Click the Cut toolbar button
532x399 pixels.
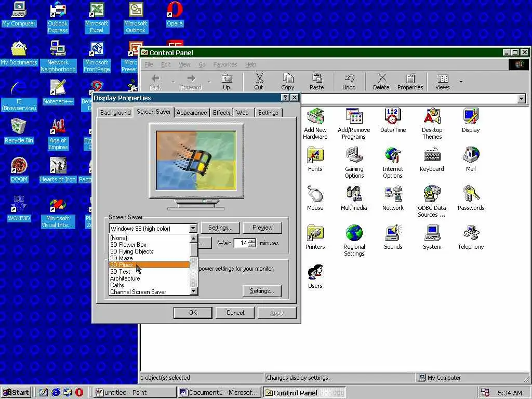(259, 82)
